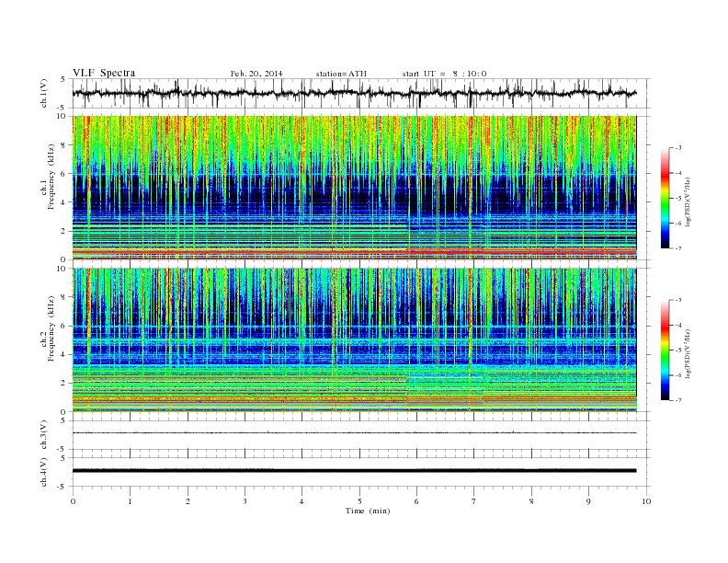Screen dimensions: 728x563
Task: Click the "-7" tick on the lower colorbar
Action: (x=677, y=400)
